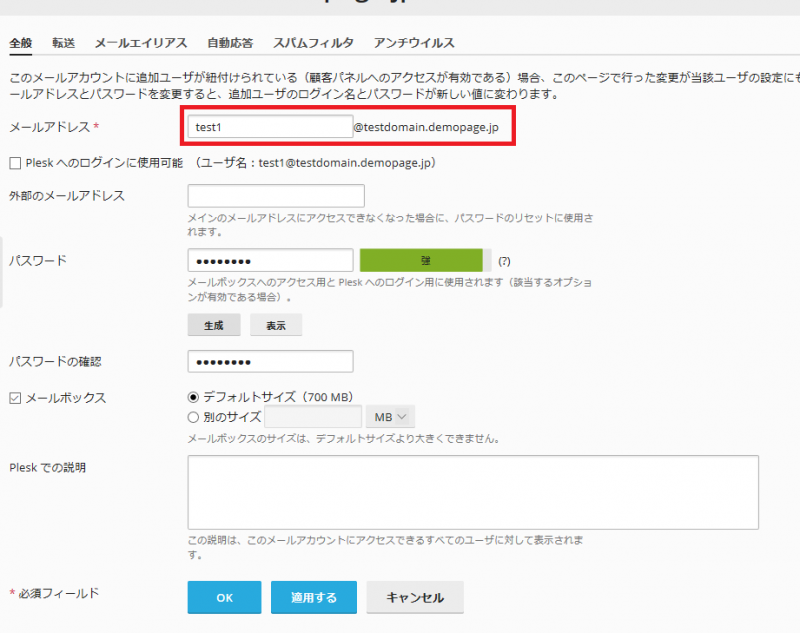Switch to the 転送 tab
The width and height of the screenshot is (800, 633).
[64, 44]
